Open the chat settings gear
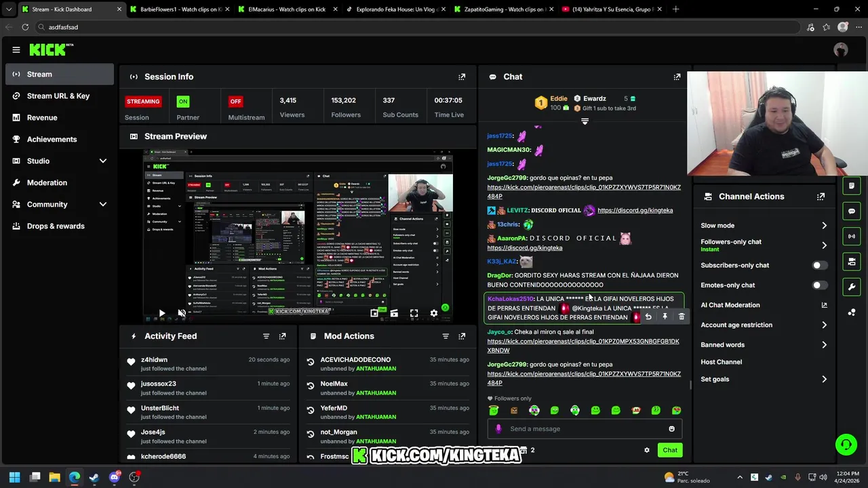868x488 pixels. click(646, 450)
